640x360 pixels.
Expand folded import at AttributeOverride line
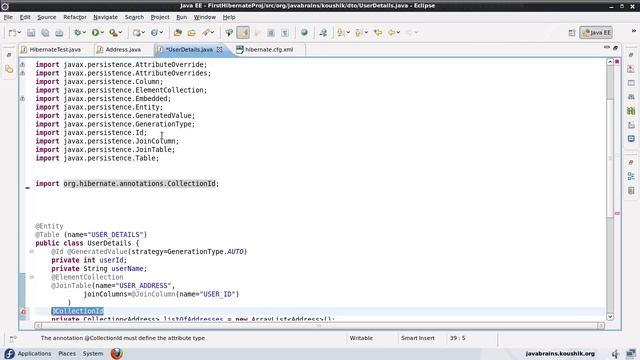(23, 64)
